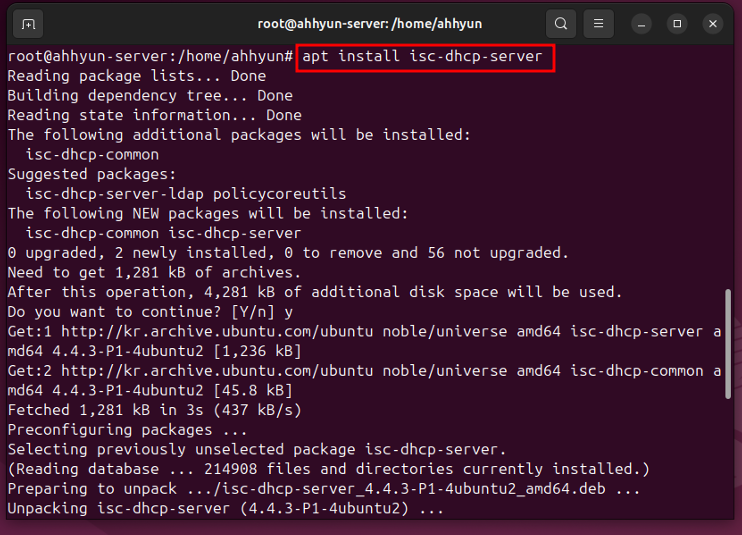The height and width of the screenshot is (535, 742).
Task: Click 'md64 4.4.3-P1-4ubuntu2 [1,236 kB]' text
Action: click(x=154, y=351)
